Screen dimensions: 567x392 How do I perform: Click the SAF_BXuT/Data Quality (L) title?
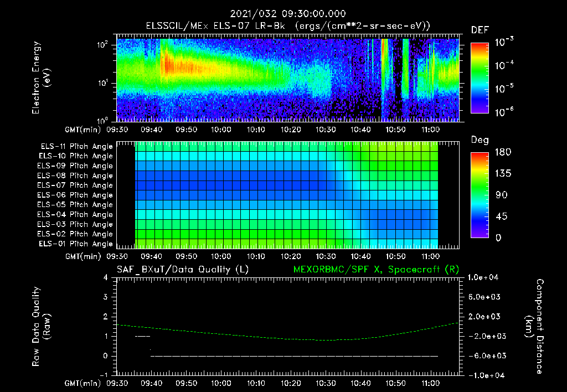(x=183, y=270)
